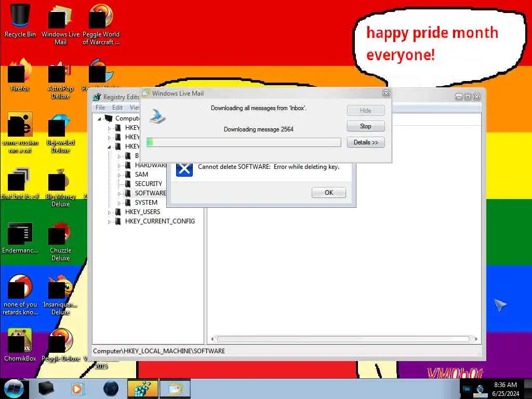Click OK on the delete error dialog
Viewport: 532px width, 399px height.
click(329, 192)
